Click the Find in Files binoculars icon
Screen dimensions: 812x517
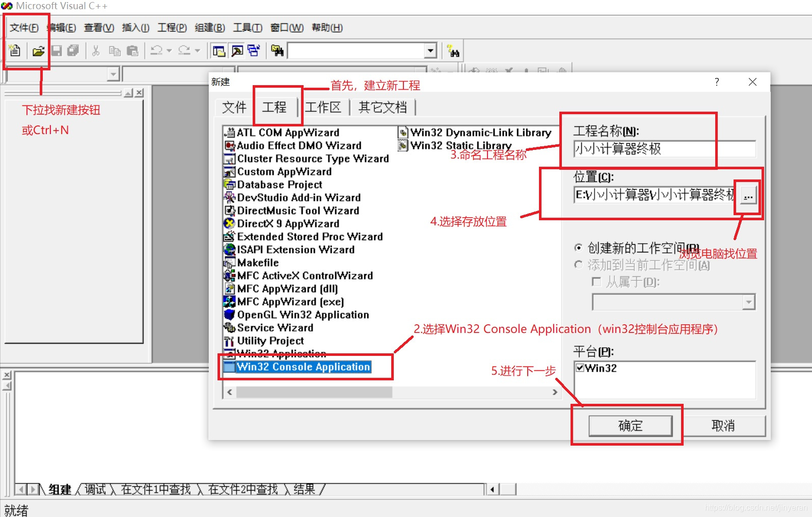277,50
